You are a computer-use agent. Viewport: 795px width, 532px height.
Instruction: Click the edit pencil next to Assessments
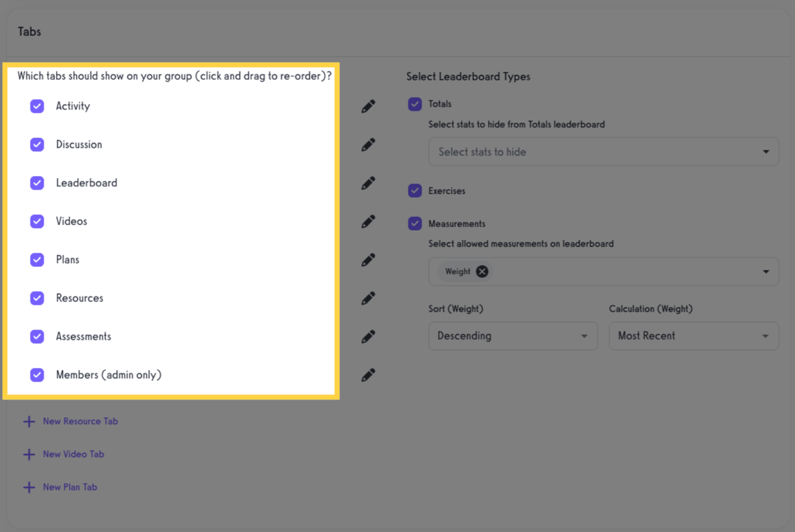[368, 336]
